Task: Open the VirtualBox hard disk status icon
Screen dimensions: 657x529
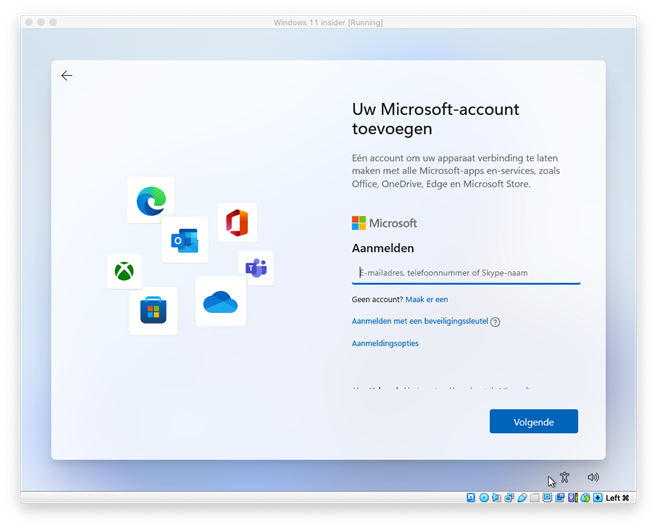Action: (x=471, y=498)
